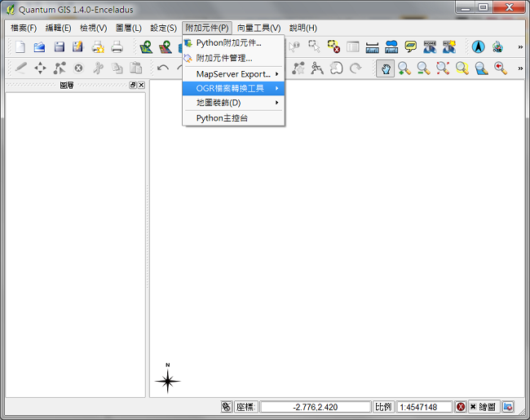Viewport: 530px width, 420px height.
Task: Open the composer manager printer icon
Action: tap(117, 47)
